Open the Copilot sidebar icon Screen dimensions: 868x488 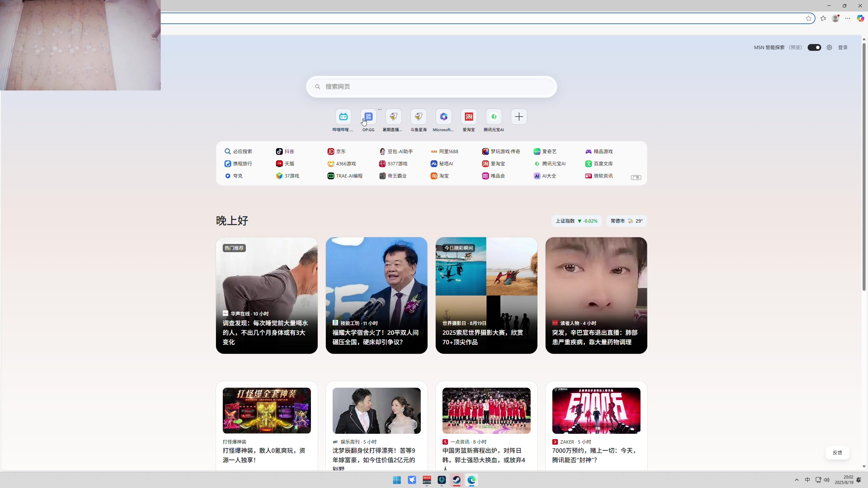click(x=860, y=18)
